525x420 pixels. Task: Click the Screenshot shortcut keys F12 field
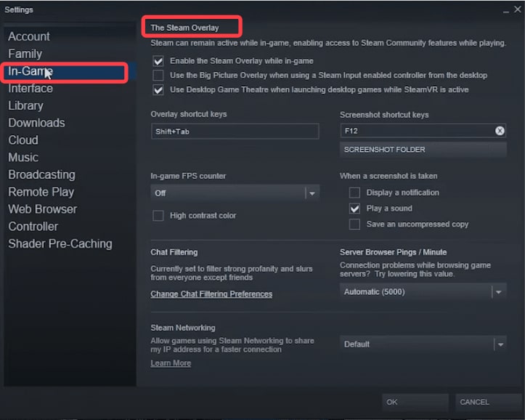(423, 131)
